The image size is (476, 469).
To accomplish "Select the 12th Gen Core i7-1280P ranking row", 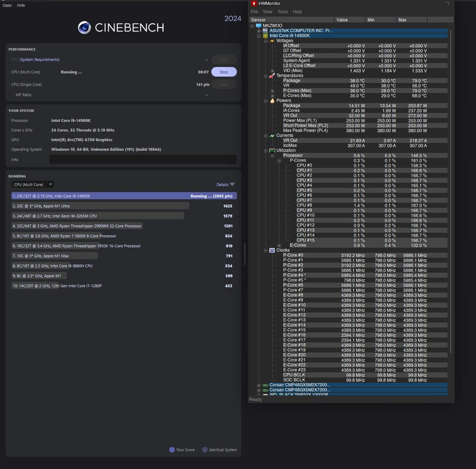I will 124,286.
